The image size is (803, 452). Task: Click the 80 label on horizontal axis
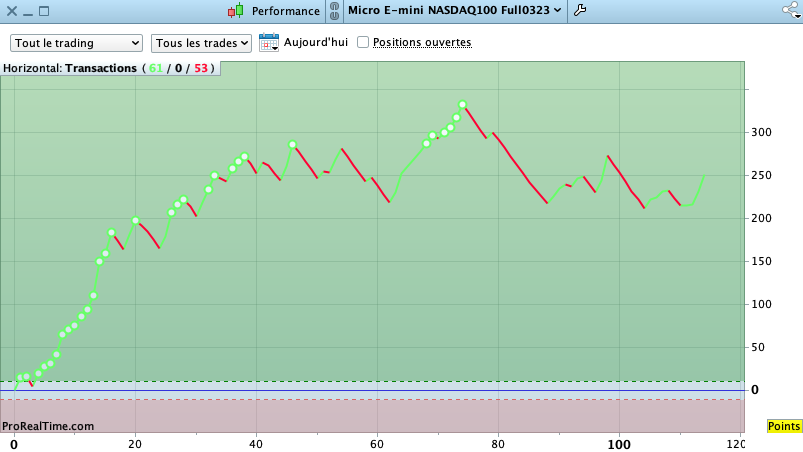pyautogui.click(x=498, y=444)
